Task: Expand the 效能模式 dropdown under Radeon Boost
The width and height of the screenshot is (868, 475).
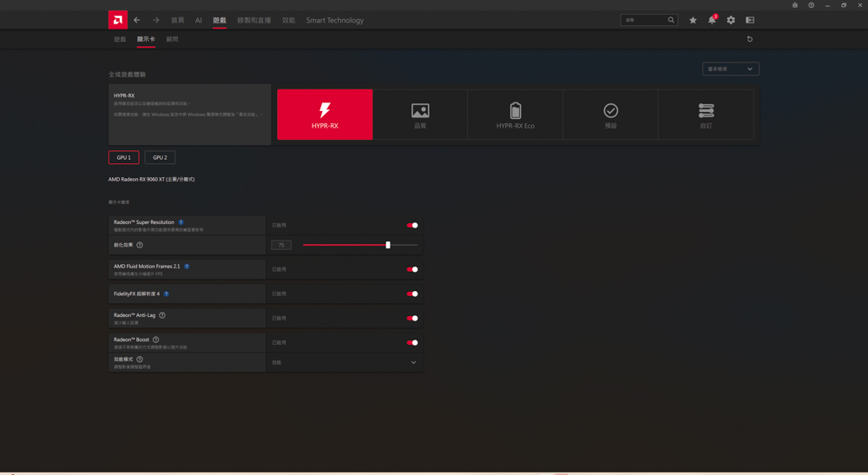Action: click(345, 362)
